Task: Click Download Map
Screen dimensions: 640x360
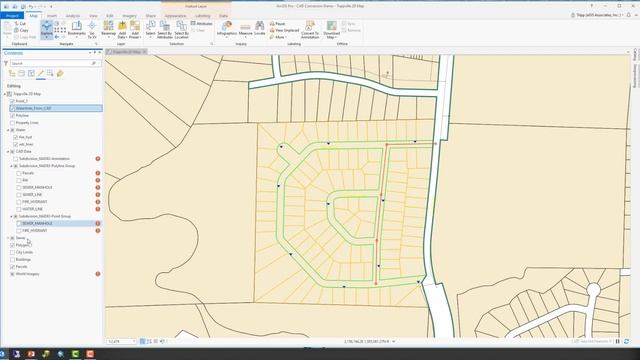Action: (x=332, y=29)
